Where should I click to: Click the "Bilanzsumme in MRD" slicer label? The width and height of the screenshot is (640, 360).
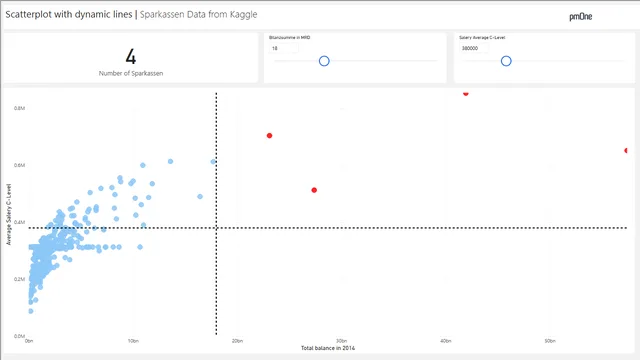pyautogui.click(x=289, y=38)
